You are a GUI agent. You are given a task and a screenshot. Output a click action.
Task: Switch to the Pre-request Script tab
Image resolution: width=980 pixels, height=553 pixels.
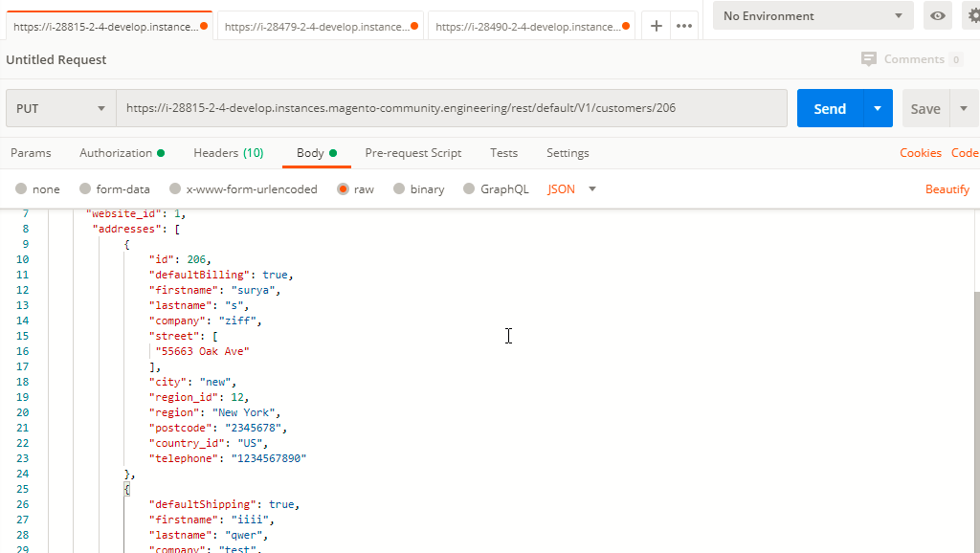tap(412, 153)
